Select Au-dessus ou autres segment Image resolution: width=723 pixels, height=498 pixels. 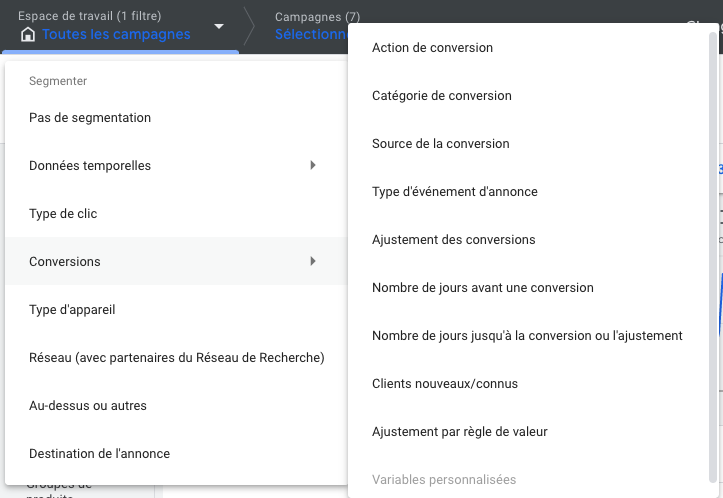point(88,406)
